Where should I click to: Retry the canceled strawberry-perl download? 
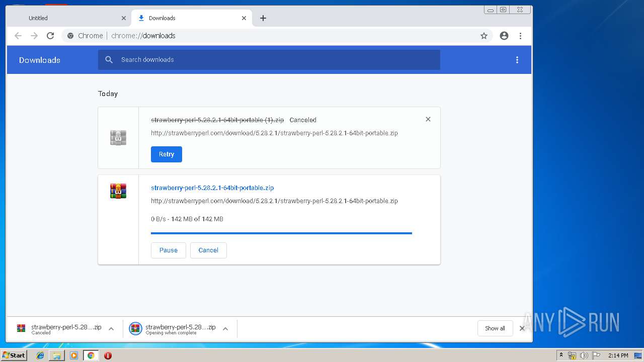tap(167, 154)
